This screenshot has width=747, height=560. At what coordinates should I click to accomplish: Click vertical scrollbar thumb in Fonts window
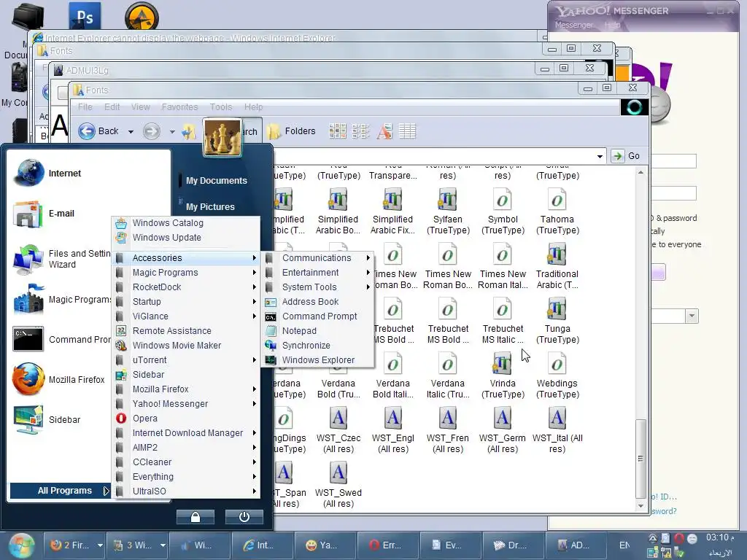[x=640, y=458]
